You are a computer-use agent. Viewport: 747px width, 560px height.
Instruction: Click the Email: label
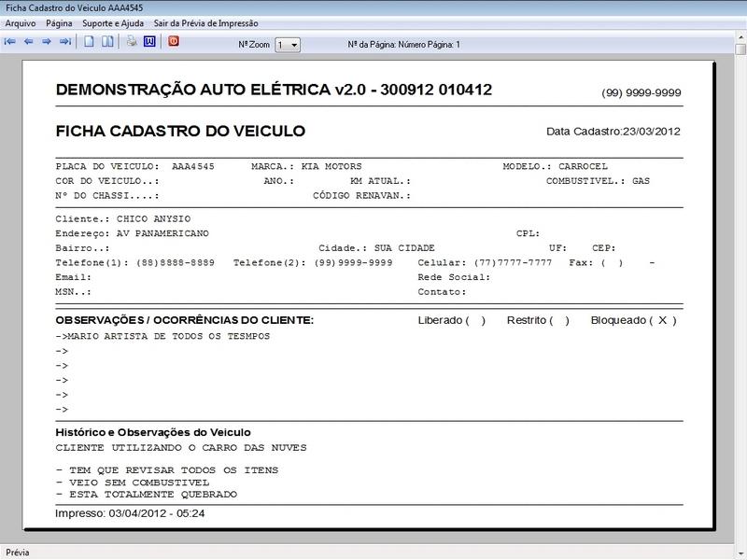74,277
